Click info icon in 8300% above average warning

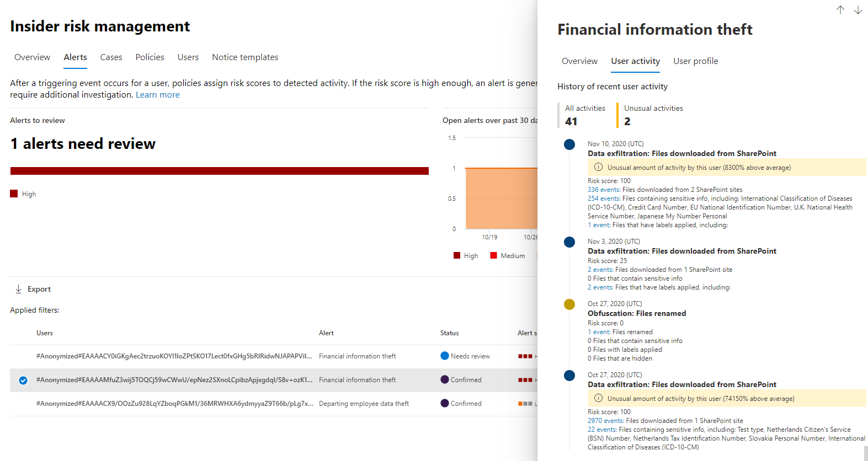[x=598, y=167]
